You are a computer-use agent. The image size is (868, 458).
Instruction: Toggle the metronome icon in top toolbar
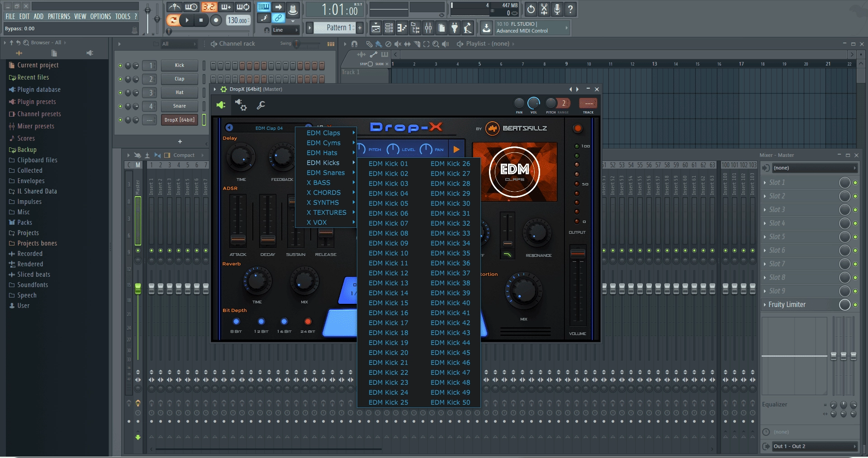[174, 7]
